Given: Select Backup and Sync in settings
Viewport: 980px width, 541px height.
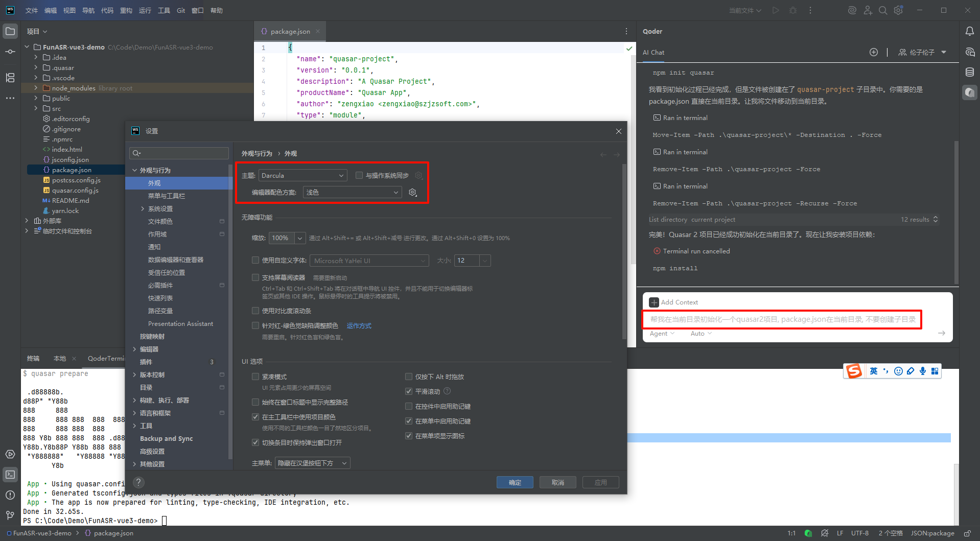Looking at the screenshot, I should (x=167, y=439).
